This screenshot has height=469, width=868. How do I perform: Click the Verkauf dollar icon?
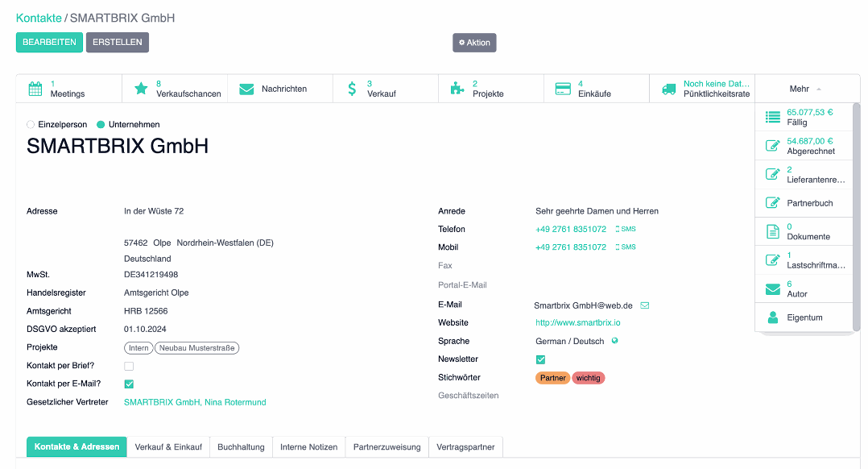point(352,89)
